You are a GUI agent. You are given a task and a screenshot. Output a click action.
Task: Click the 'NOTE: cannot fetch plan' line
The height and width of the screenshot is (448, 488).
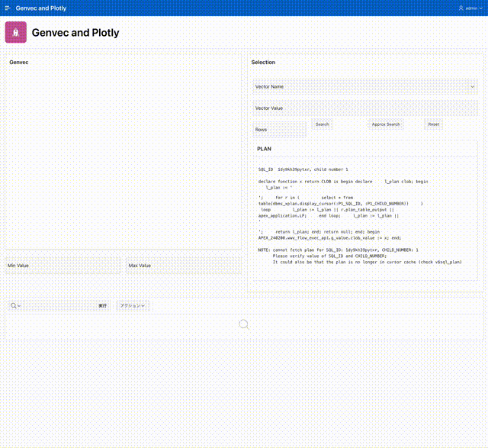click(339, 250)
